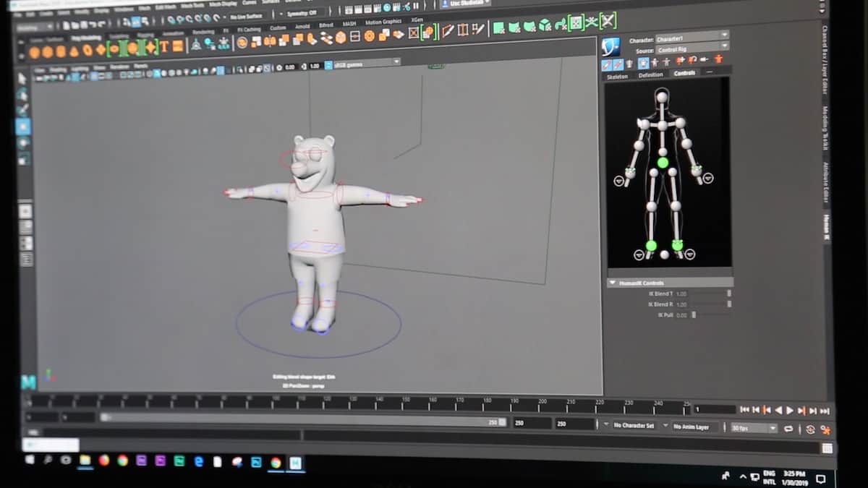Switch to the Skeleton tab

click(617, 75)
